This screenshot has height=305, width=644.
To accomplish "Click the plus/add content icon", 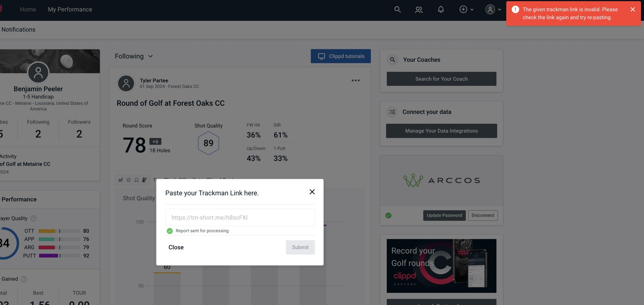I will pos(463,9).
